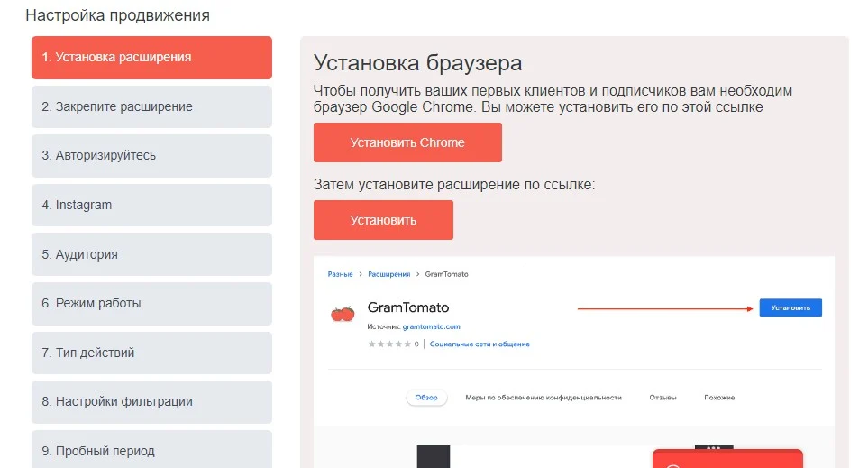Open step 2 Закрепите расширение

(x=151, y=107)
